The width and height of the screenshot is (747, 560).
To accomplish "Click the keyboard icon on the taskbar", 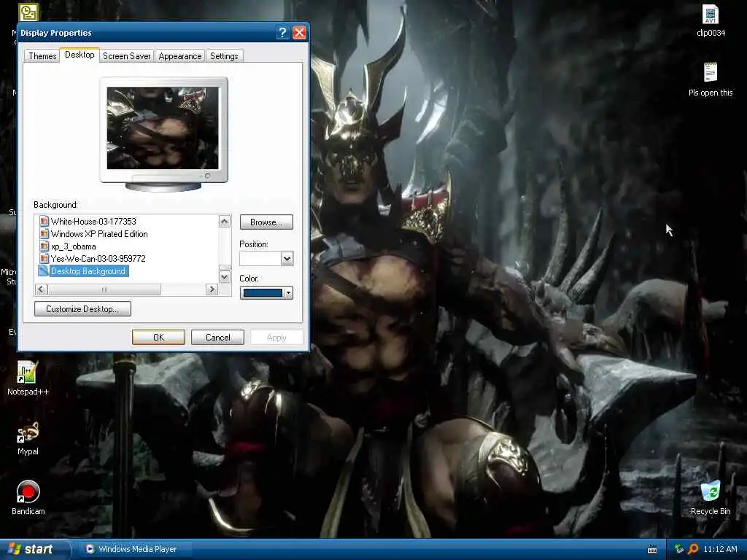I will (x=652, y=550).
